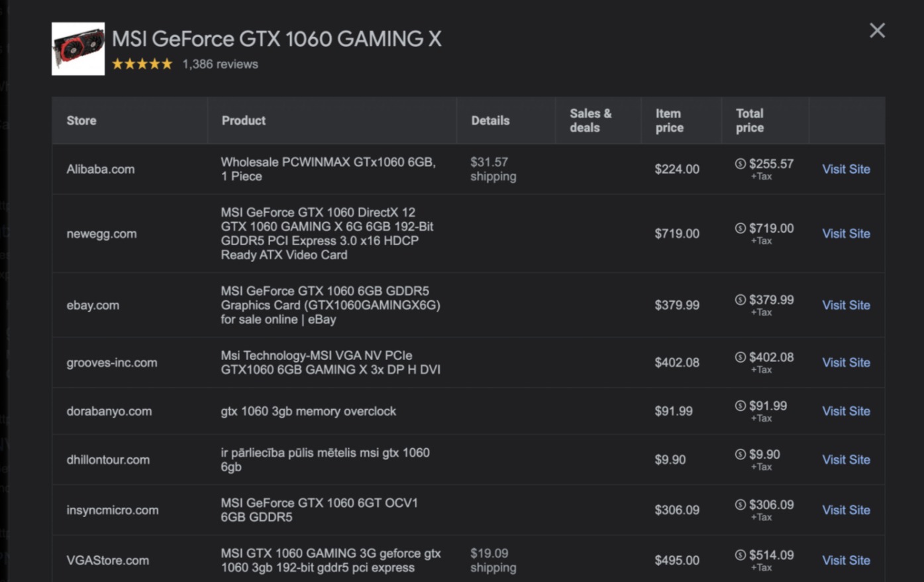Click the newegg DirectX 12 product description

pos(327,233)
